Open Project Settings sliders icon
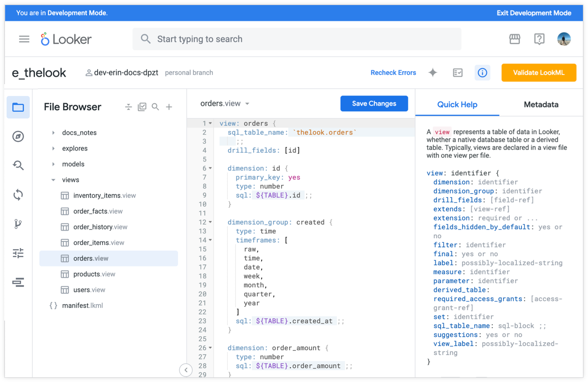588x382 pixels. click(x=18, y=253)
